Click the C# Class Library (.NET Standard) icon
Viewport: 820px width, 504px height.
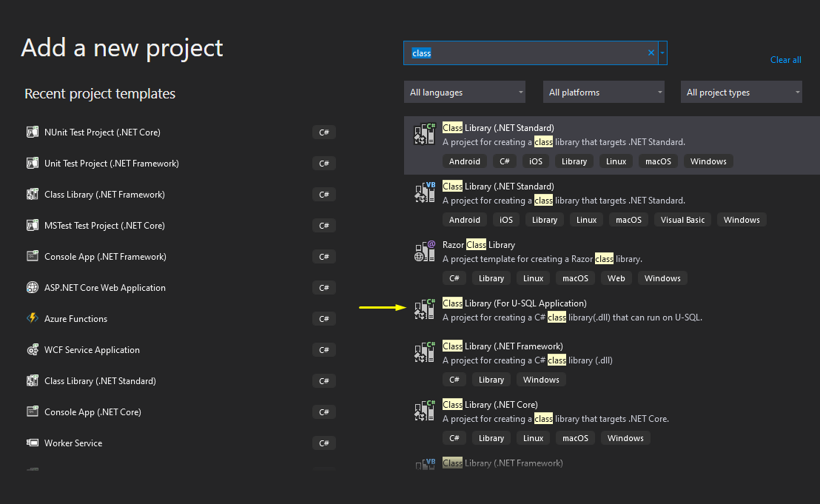(x=424, y=135)
